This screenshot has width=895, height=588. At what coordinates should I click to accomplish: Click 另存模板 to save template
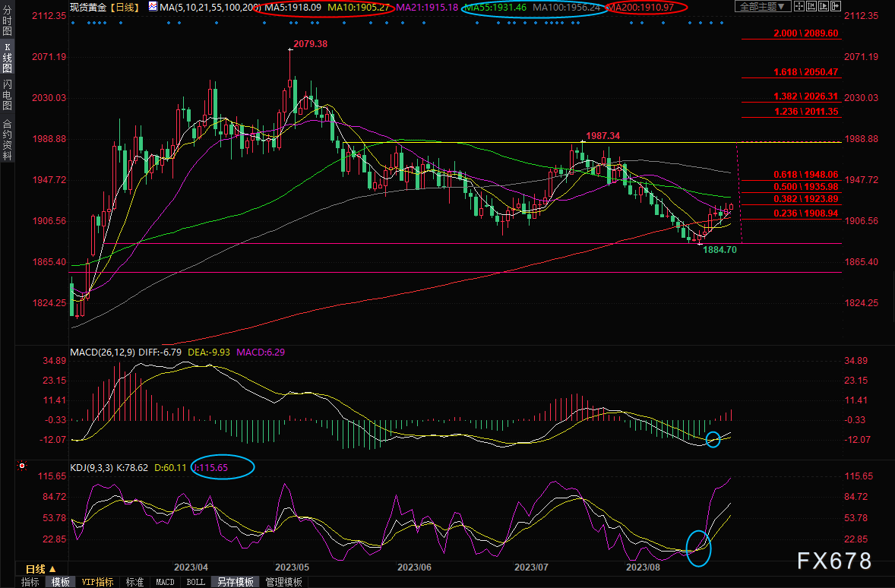click(234, 582)
